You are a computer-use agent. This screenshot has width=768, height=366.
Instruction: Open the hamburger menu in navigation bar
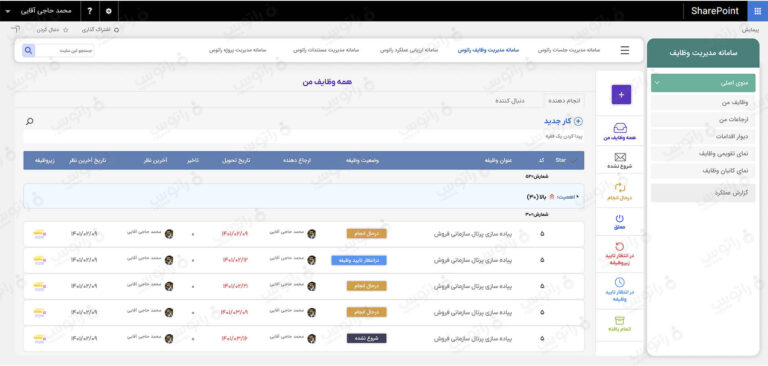pyautogui.click(x=624, y=50)
